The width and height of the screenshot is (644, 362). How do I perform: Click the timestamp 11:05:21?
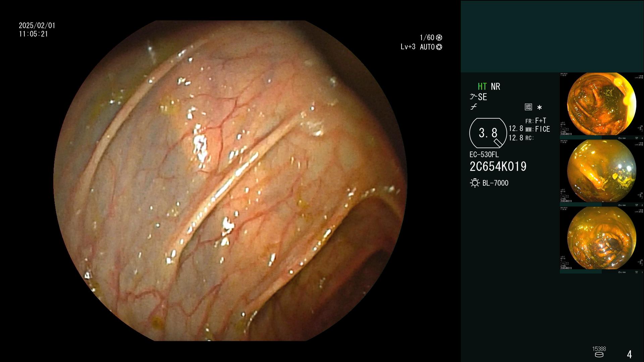(34, 34)
